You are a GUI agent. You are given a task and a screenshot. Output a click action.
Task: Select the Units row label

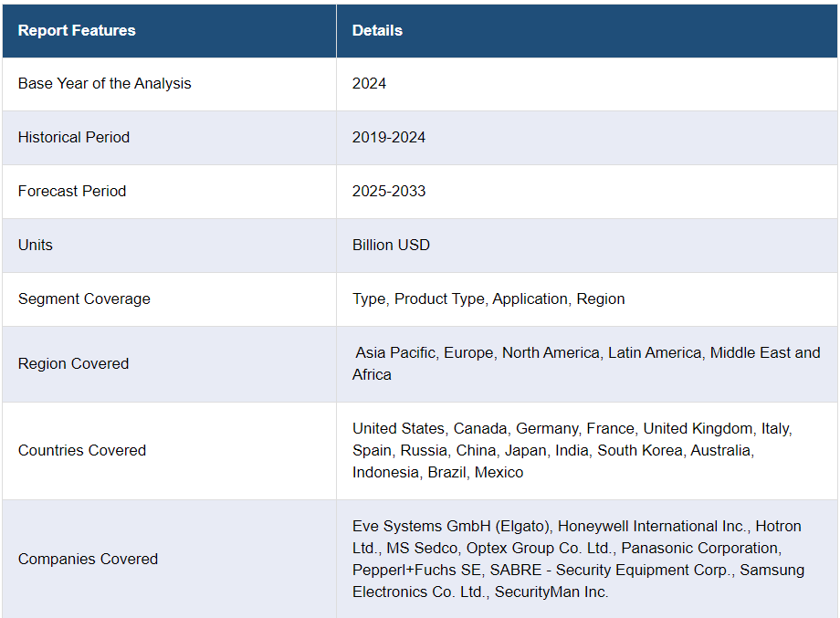pos(36,246)
